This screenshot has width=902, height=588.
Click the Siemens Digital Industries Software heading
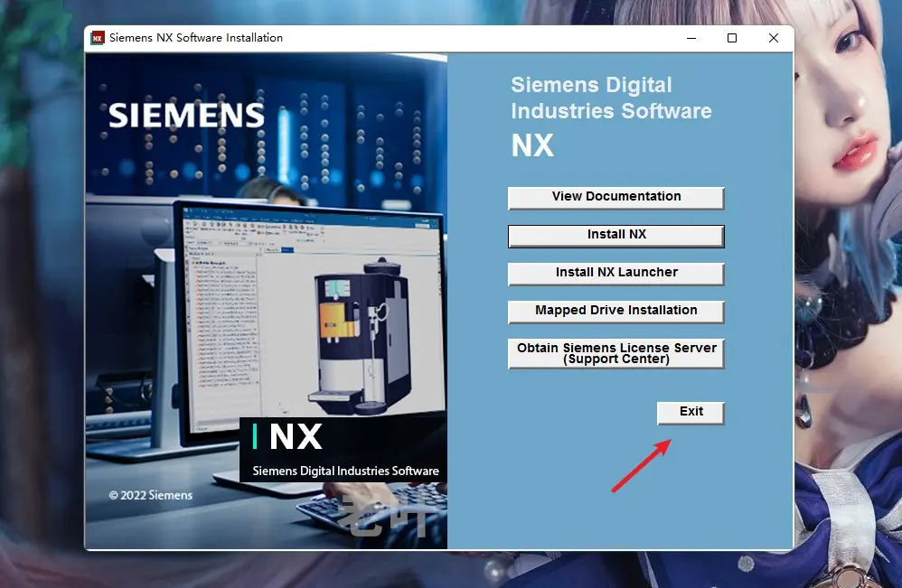(611, 98)
